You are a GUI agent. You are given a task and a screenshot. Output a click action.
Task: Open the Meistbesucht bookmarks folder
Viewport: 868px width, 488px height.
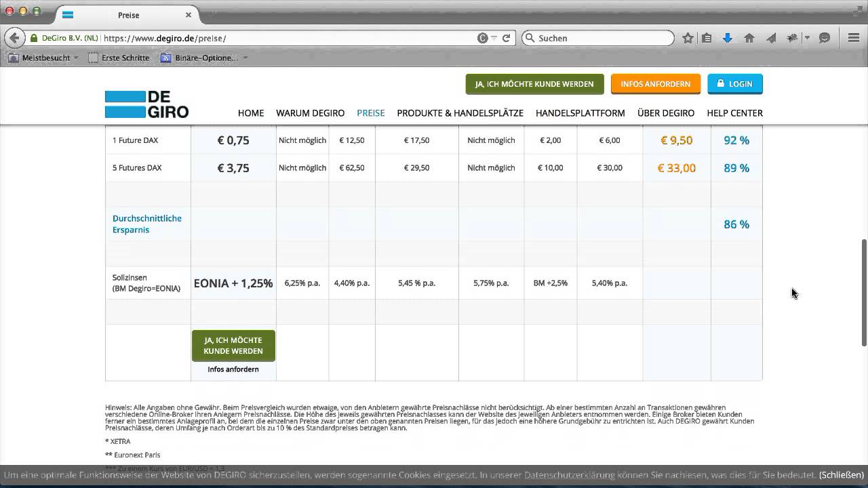pyautogui.click(x=43, y=58)
